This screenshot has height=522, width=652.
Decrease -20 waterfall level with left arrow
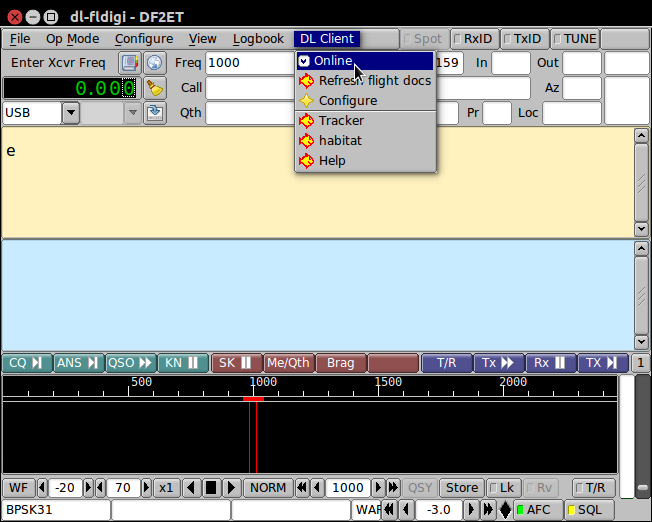pyautogui.click(x=42, y=487)
